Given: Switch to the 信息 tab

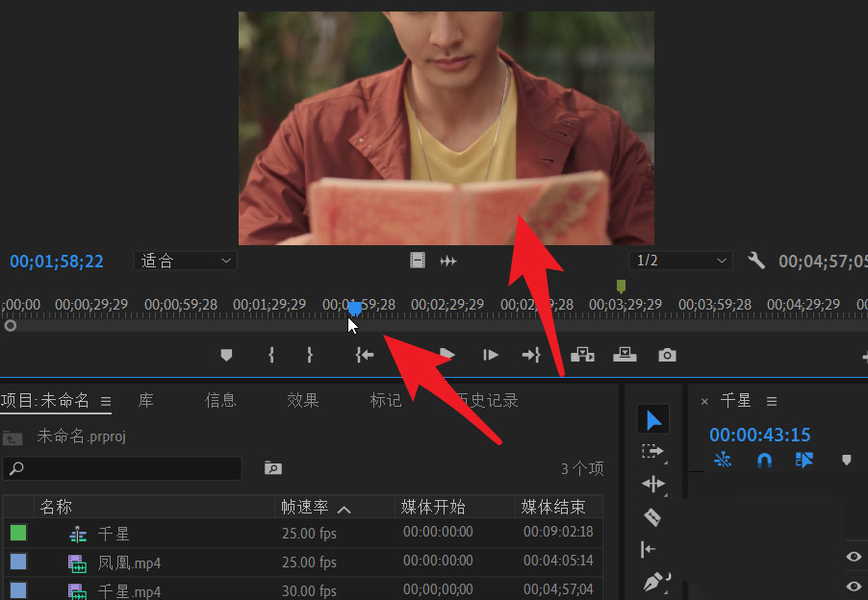Looking at the screenshot, I should 220,400.
